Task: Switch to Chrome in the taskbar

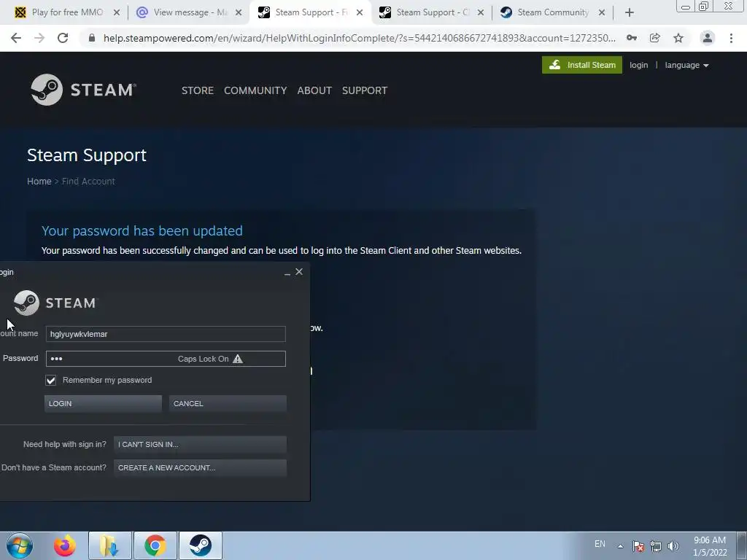Action: (x=155, y=545)
